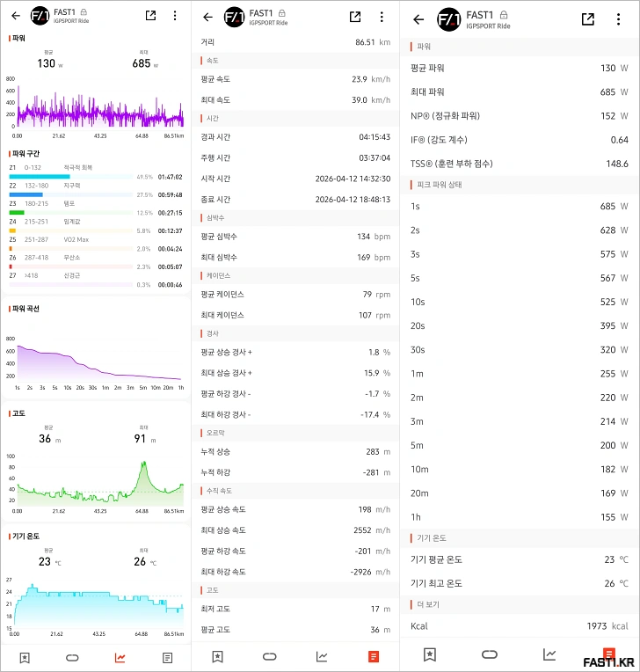Tap oval lap icon below the Kcal row

pyautogui.click(x=490, y=654)
